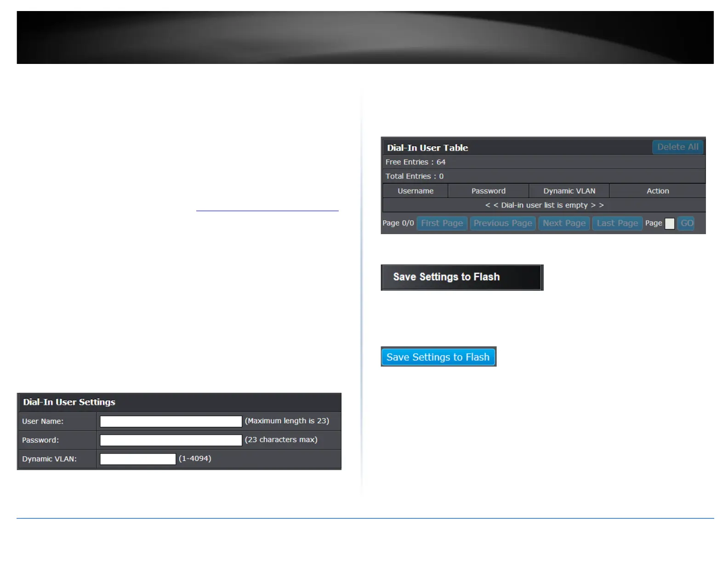Click the Dial-In User Table title
Image resolution: width=728 pixels, height=563 pixels.
(x=427, y=148)
